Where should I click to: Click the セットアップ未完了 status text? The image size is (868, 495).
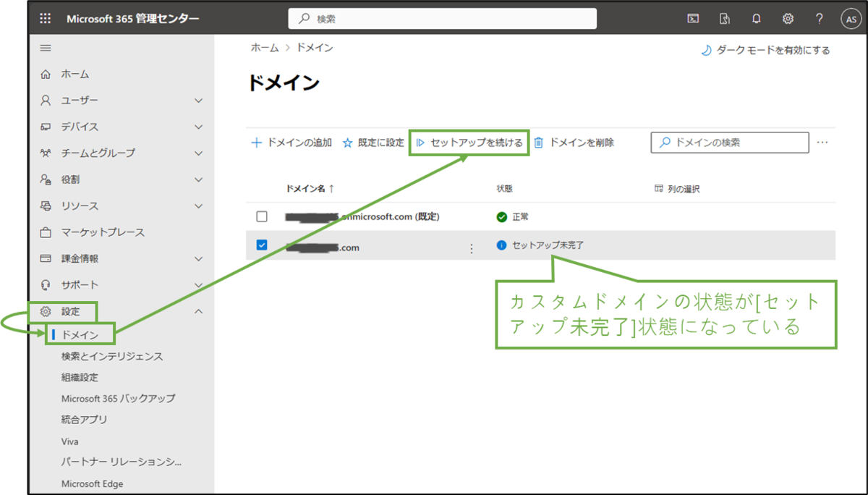coord(548,245)
